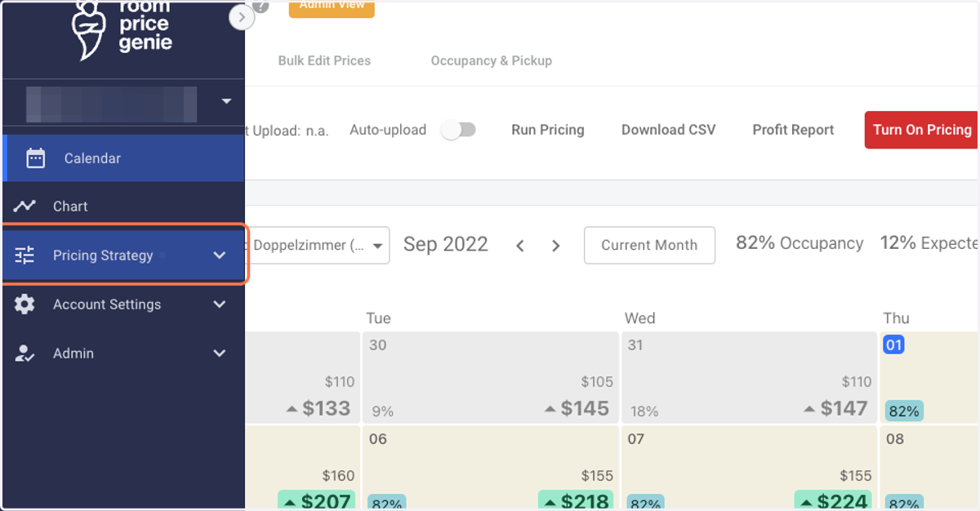Open the Profit Report
The height and width of the screenshot is (511, 980).
[794, 130]
